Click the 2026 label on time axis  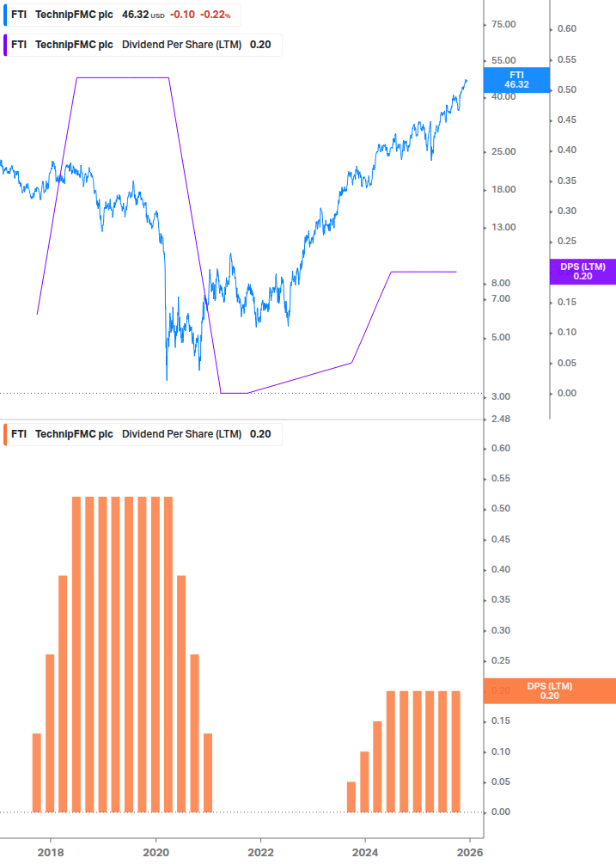coord(470,853)
